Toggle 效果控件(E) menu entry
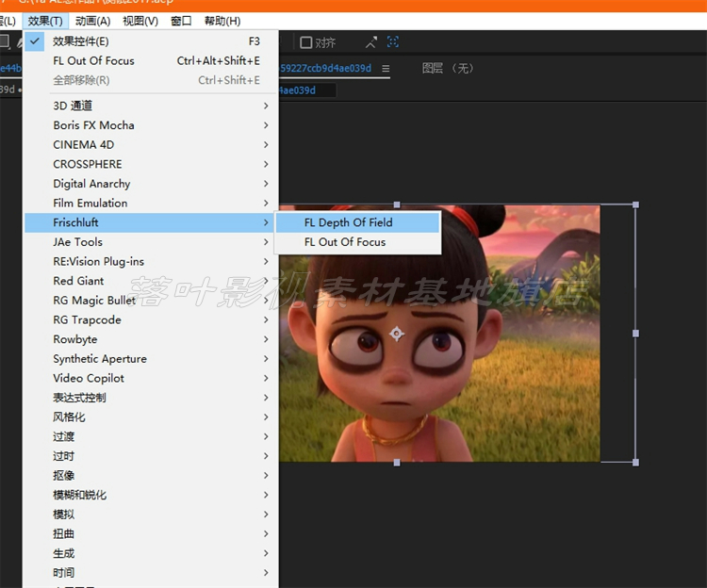This screenshot has width=707, height=588. coord(151,41)
